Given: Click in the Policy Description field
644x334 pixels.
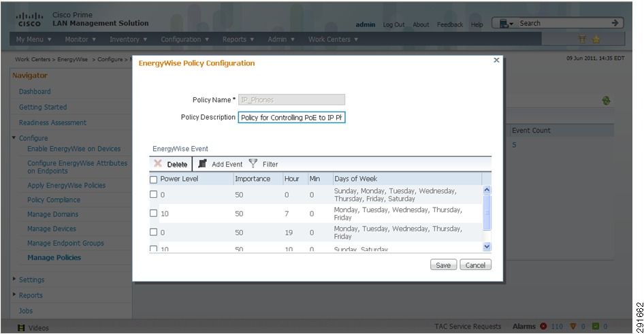Looking at the screenshot, I should 291,118.
